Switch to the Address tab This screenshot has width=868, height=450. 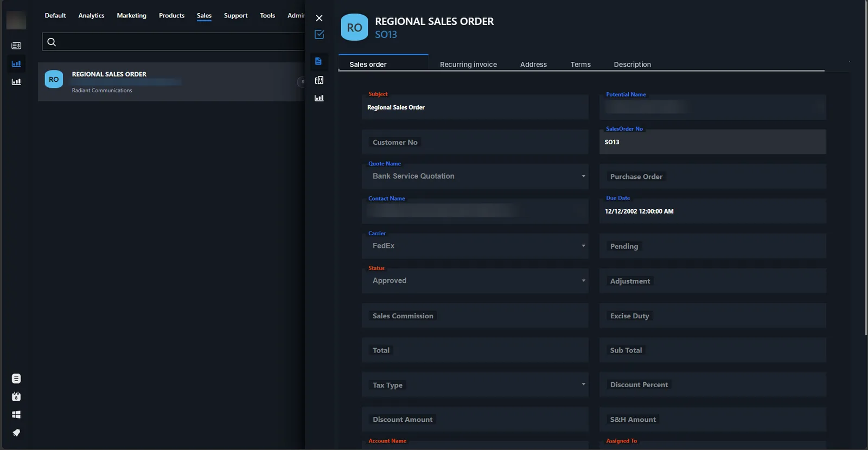point(533,65)
